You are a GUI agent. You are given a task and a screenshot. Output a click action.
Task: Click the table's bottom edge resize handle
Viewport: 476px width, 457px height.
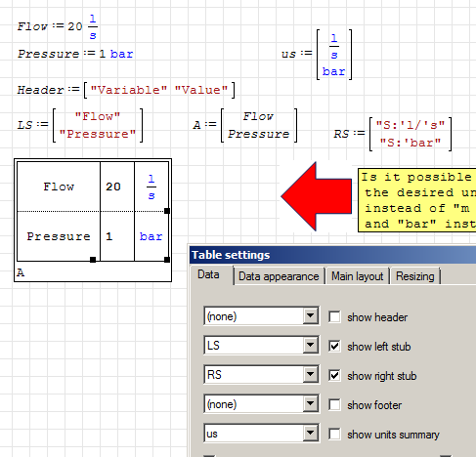coord(93,260)
